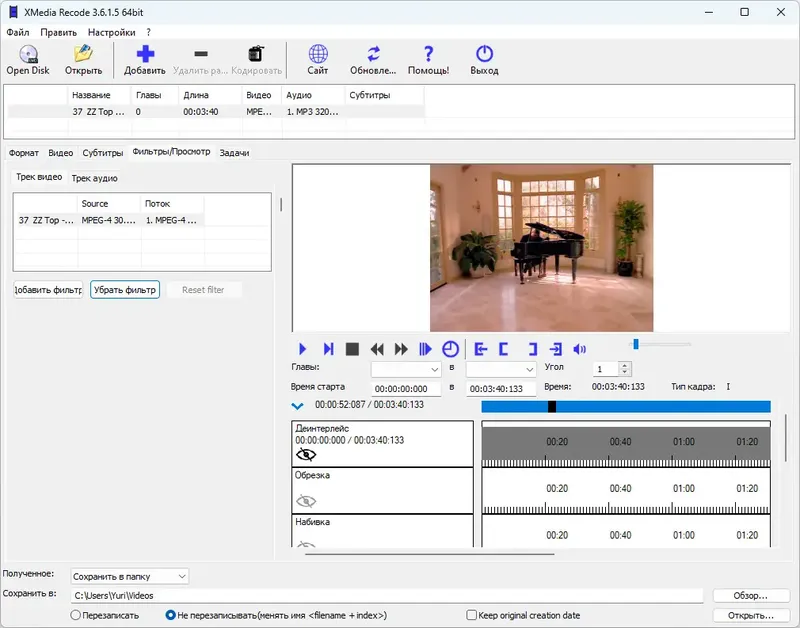Toggle the Деинтерлейс eye visibility icon

coord(306,454)
